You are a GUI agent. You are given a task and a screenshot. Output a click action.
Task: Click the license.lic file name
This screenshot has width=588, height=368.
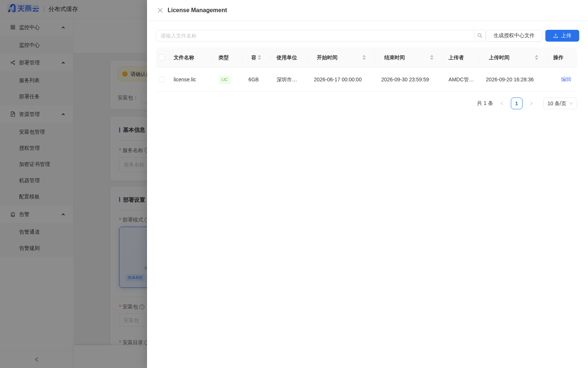(x=185, y=79)
